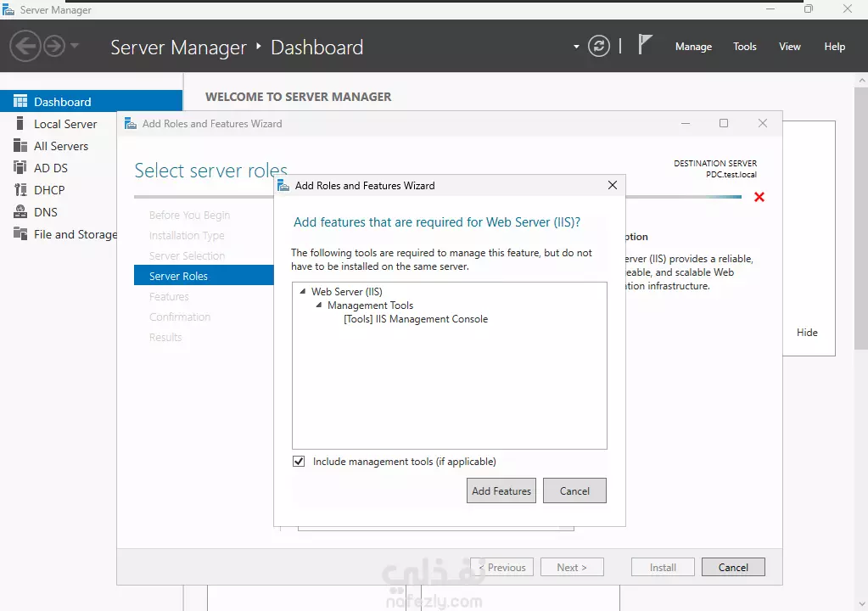Go to All Servers in the sidebar
This screenshot has width=868, height=611.
61,146
